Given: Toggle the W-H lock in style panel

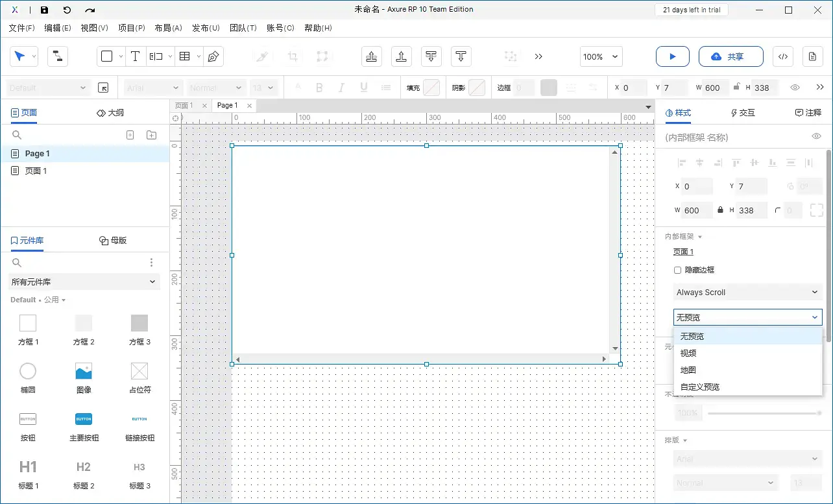Looking at the screenshot, I should (x=720, y=210).
